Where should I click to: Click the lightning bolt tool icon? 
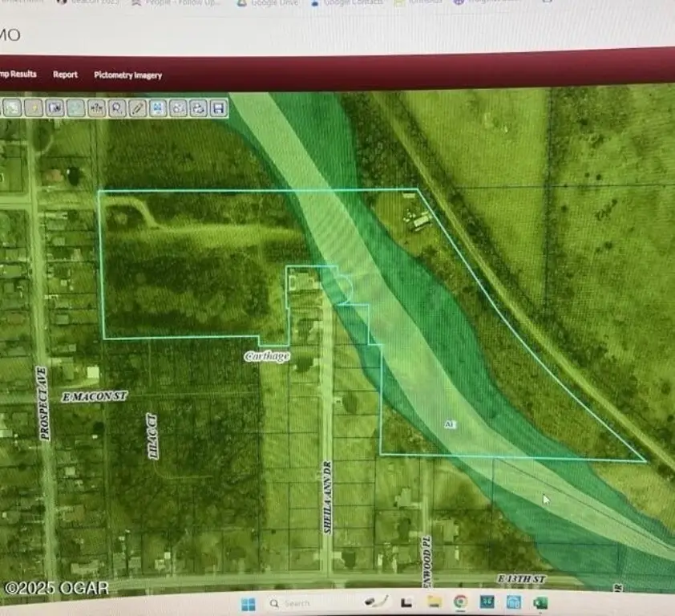tap(34, 107)
